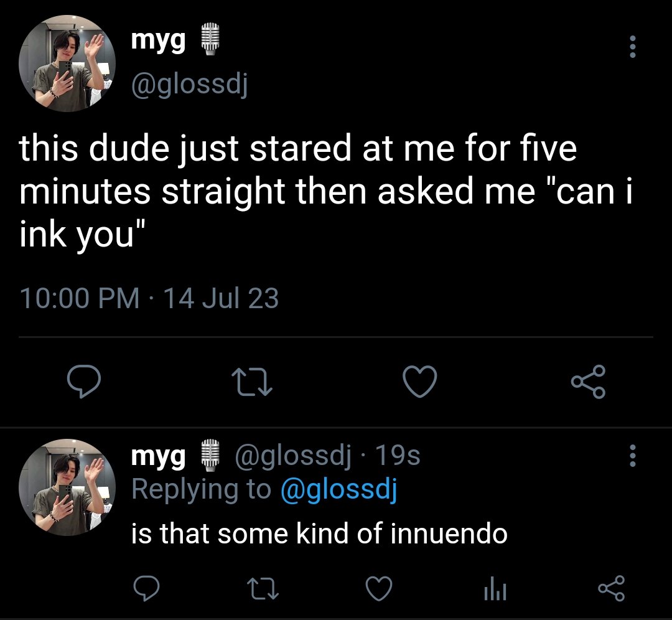Reply to the main tweet
Image resolution: width=672 pixels, height=620 pixels.
click(84, 381)
